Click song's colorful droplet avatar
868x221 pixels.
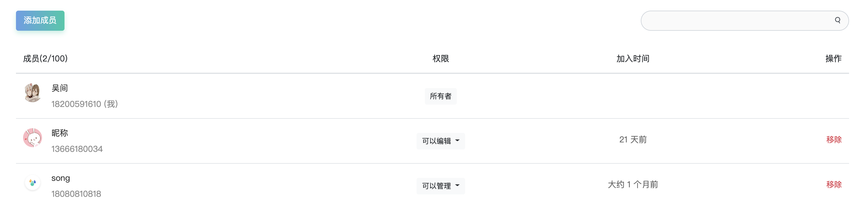pos(32,183)
